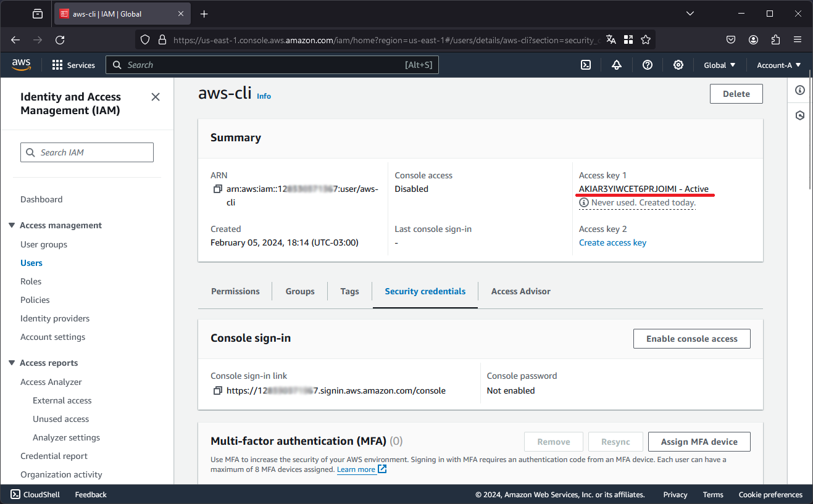This screenshot has width=813, height=504.
Task: Click the translate page icon in address bar
Action: pos(611,39)
